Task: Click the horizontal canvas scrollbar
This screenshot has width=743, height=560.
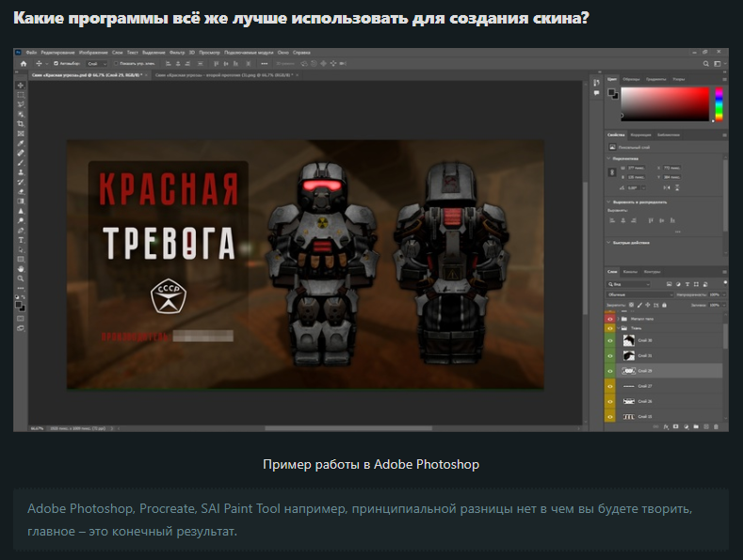Action: coord(348,428)
